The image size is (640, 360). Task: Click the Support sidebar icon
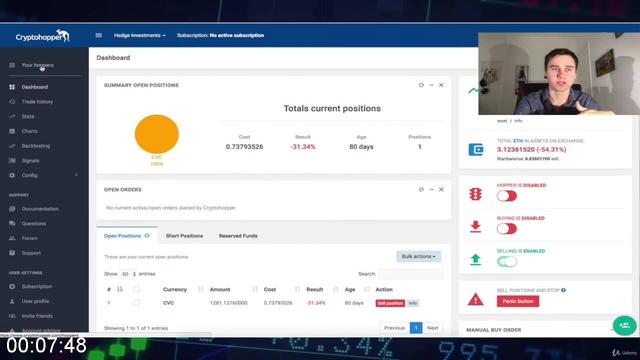(12, 253)
